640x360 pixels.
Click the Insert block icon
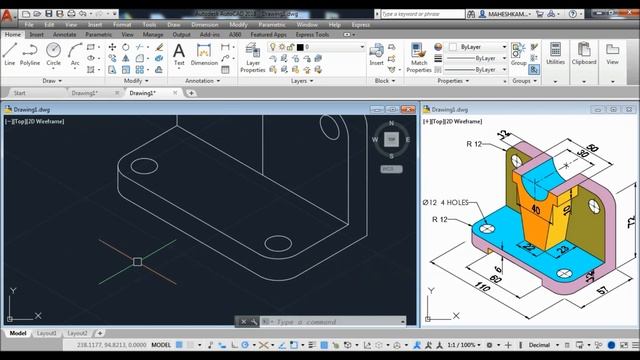tap(376, 55)
